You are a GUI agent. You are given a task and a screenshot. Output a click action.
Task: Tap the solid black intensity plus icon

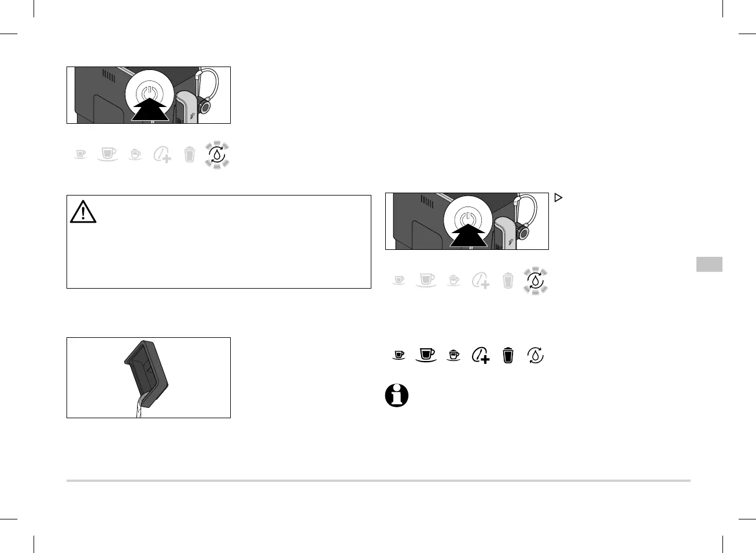point(481,355)
